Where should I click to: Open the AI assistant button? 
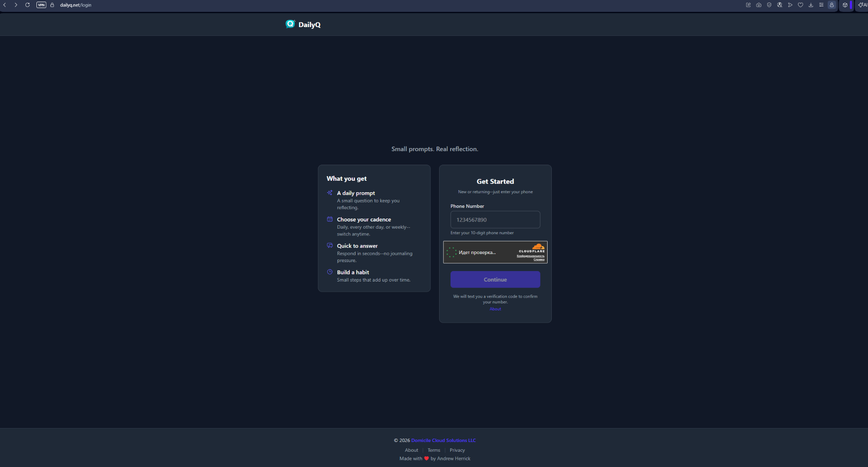[862, 5]
